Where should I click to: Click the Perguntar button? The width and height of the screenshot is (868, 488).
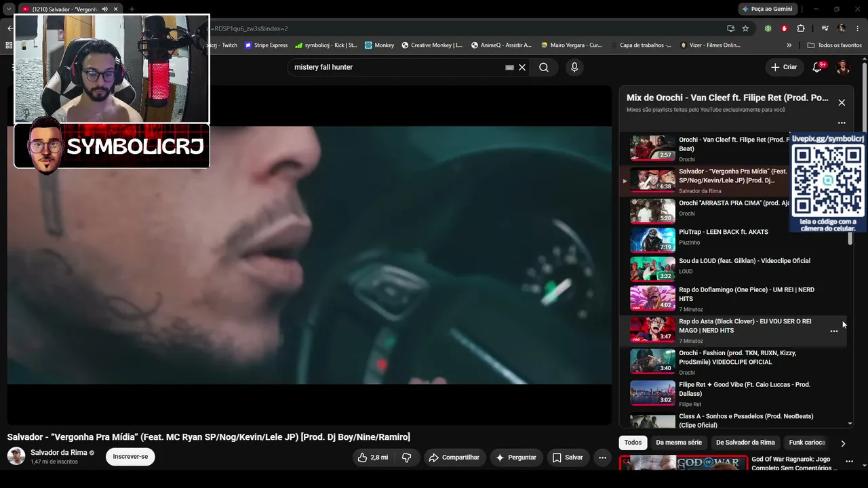point(516,457)
